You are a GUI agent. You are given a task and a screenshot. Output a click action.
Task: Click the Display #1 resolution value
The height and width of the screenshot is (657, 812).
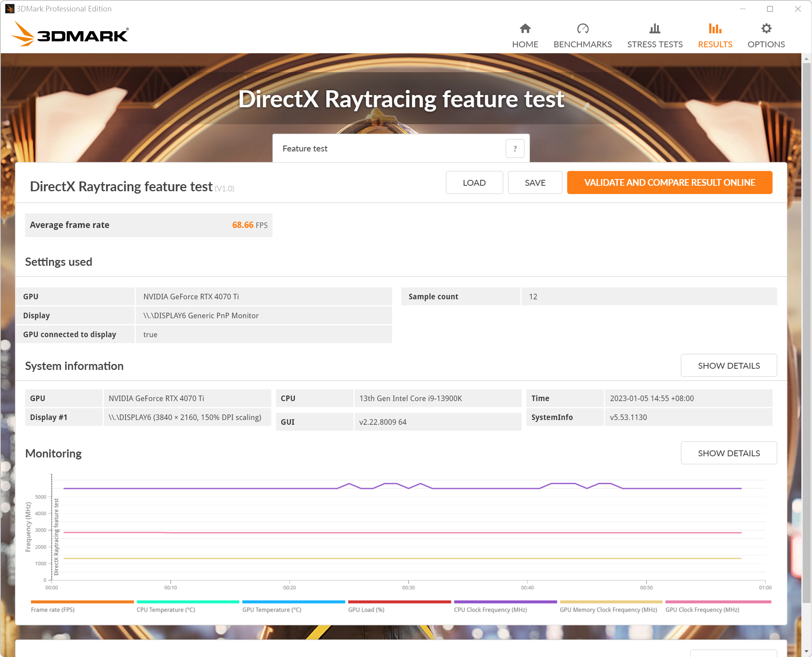(x=185, y=417)
